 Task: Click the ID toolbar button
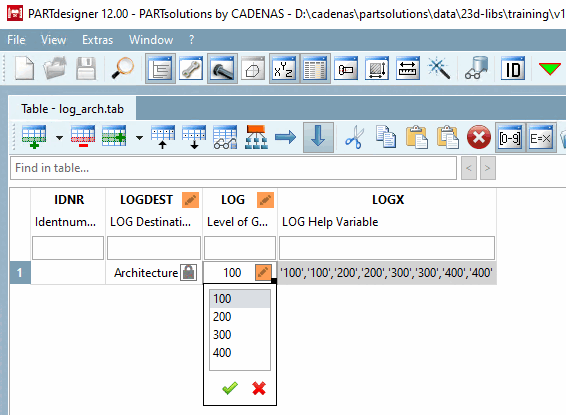tap(513, 68)
